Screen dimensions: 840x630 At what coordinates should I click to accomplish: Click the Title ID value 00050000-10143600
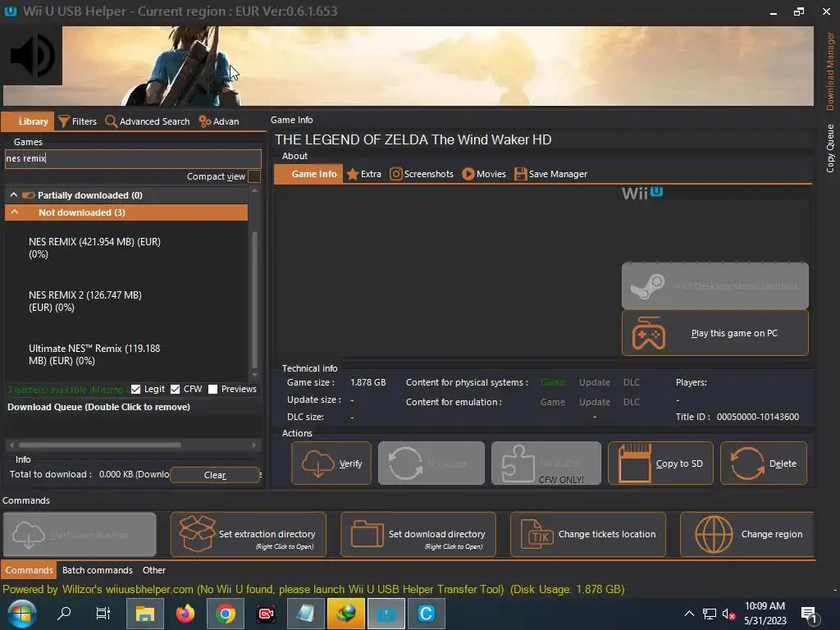(x=757, y=417)
